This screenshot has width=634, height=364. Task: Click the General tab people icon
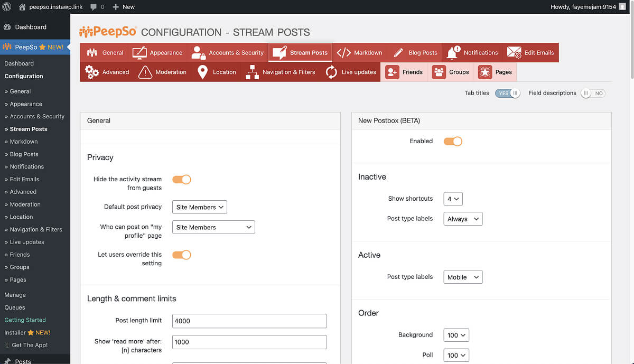tap(92, 53)
